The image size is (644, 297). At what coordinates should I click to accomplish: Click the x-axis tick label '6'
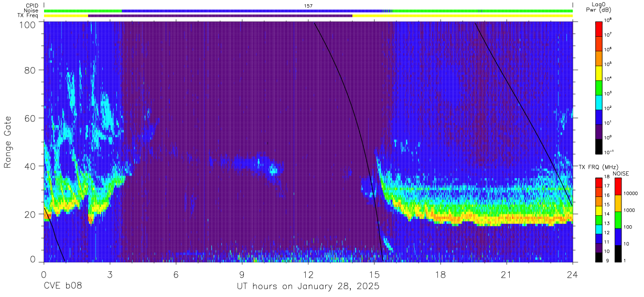(x=176, y=274)
